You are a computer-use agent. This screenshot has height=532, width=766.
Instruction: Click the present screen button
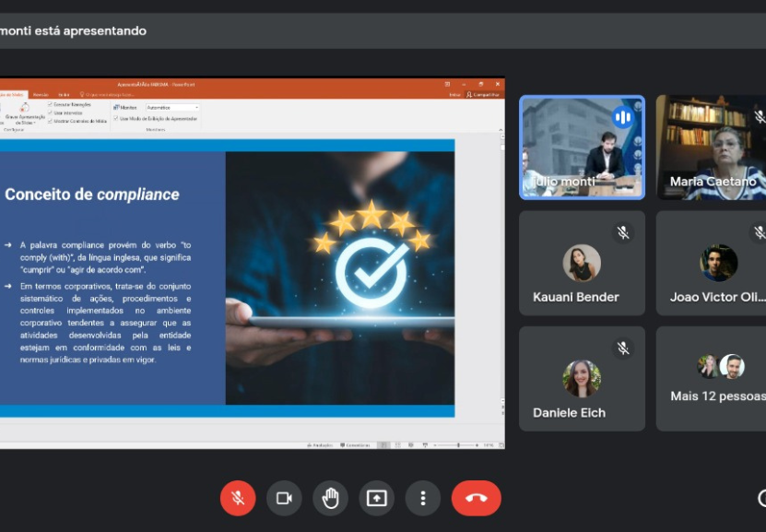click(x=376, y=498)
